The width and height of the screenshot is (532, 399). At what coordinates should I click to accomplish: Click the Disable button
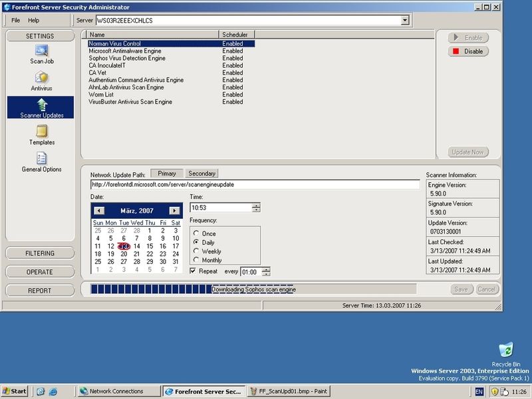468,51
